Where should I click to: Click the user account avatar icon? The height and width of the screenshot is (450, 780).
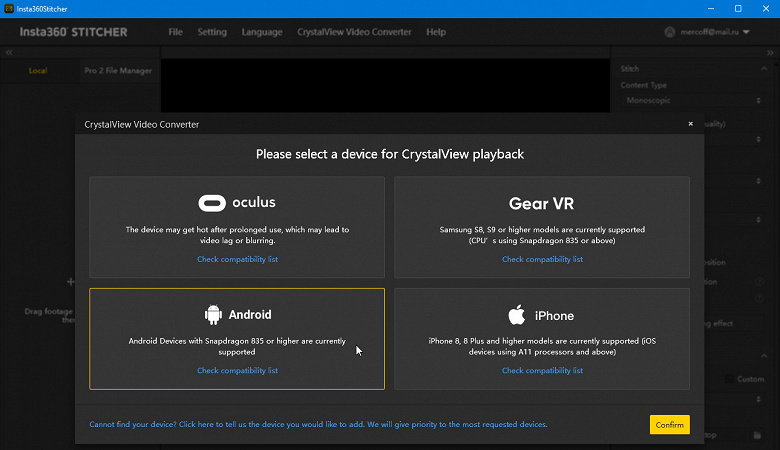coord(670,32)
